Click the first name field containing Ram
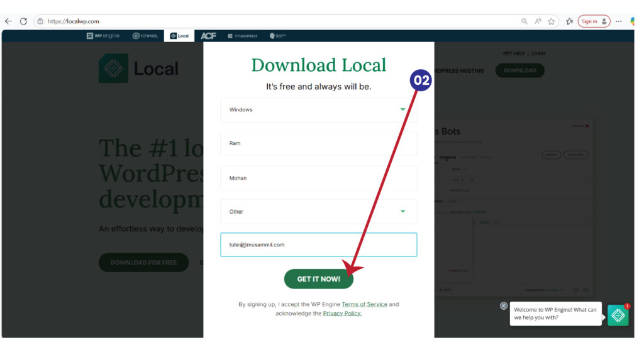 (319, 143)
